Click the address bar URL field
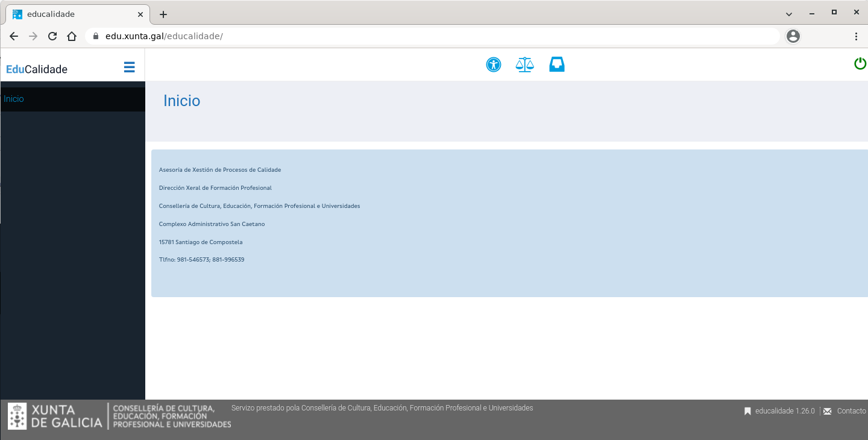 pos(422,36)
